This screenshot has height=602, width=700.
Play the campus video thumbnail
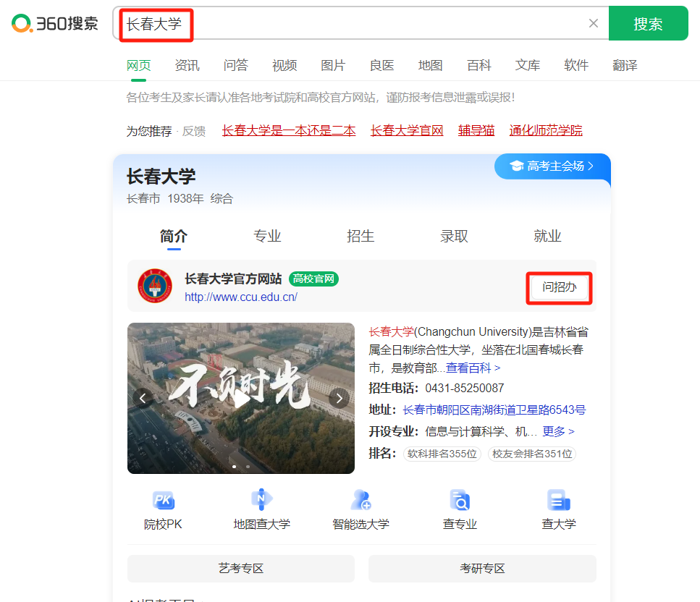pyautogui.click(x=241, y=398)
